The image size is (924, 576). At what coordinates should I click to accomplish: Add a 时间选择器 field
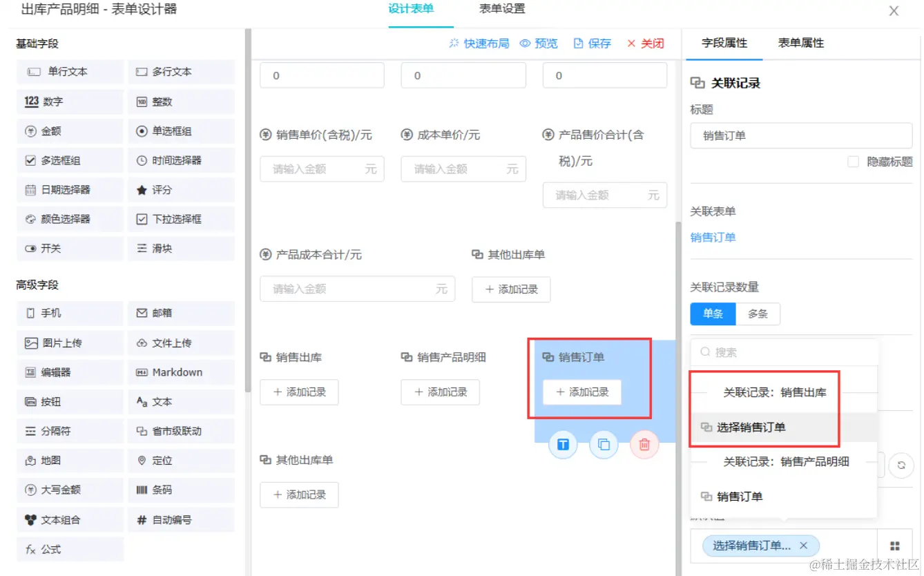point(182,160)
